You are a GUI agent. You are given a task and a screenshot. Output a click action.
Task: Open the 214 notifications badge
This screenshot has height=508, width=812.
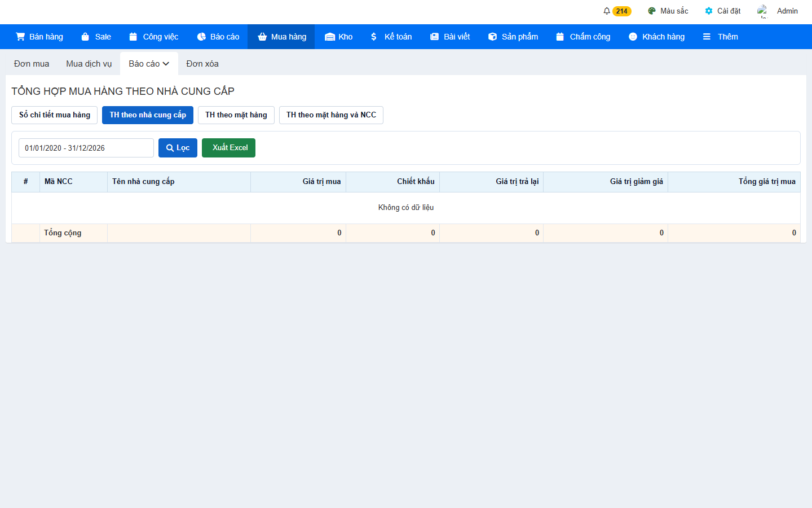pyautogui.click(x=622, y=11)
